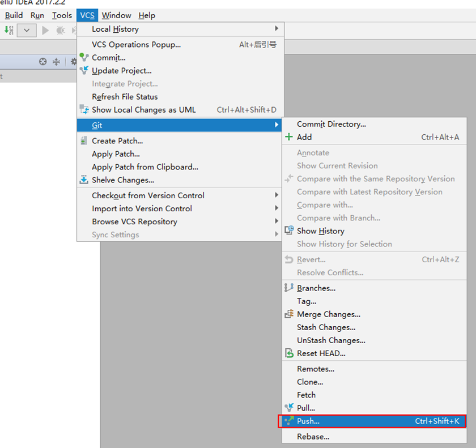Select Apply Patch from Clipboard...
The image size is (476, 448).
point(180,167)
